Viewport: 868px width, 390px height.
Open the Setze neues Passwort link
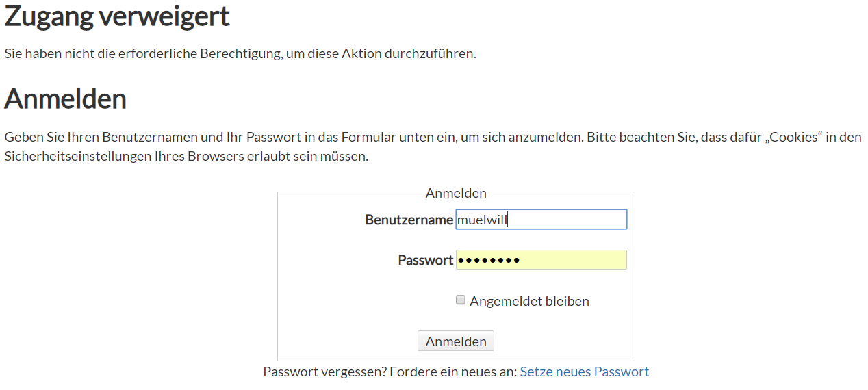click(x=584, y=372)
